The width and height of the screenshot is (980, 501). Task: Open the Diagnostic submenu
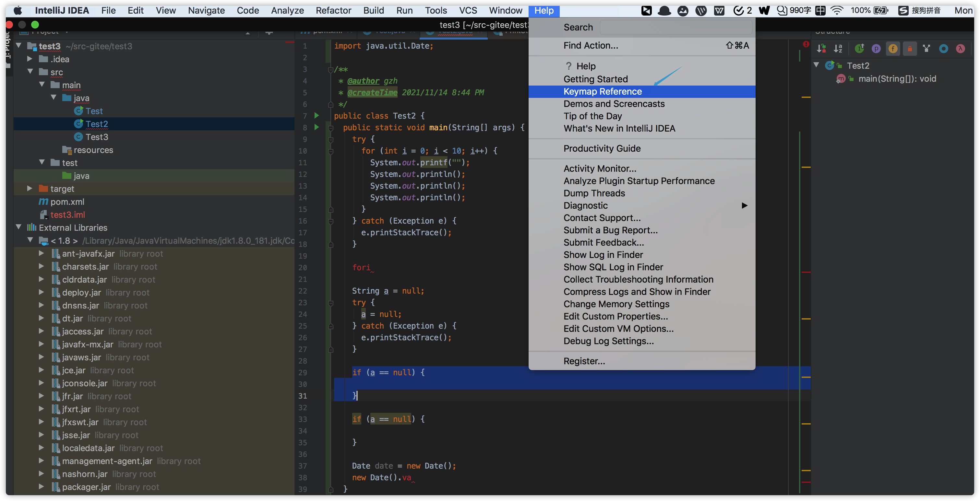tap(585, 206)
